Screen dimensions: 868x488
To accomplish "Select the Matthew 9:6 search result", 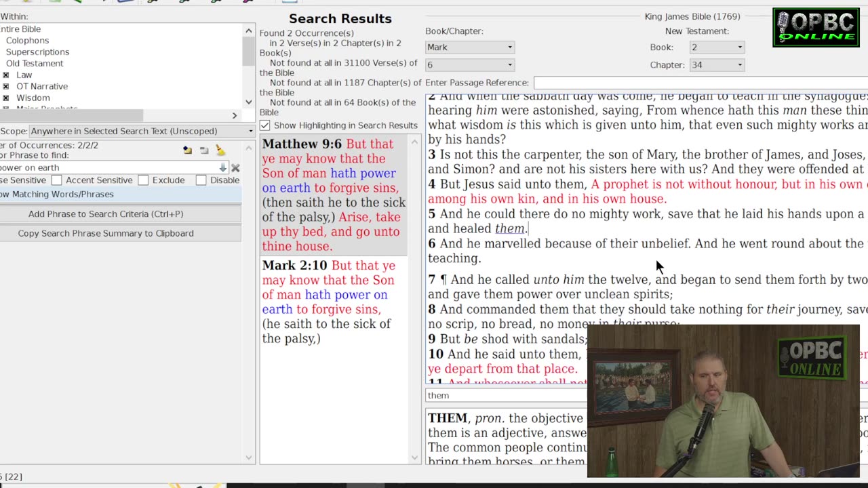I will (334, 195).
